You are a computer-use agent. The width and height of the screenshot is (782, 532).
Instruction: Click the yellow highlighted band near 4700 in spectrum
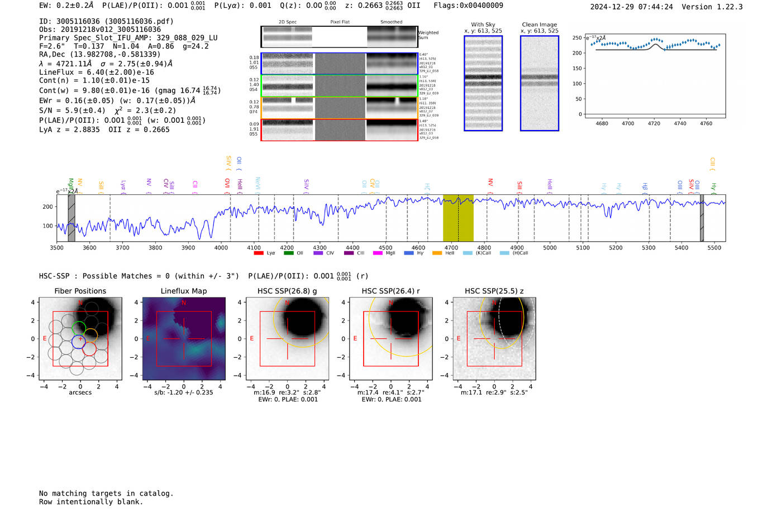pyautogui.click(x=458, y=218)
